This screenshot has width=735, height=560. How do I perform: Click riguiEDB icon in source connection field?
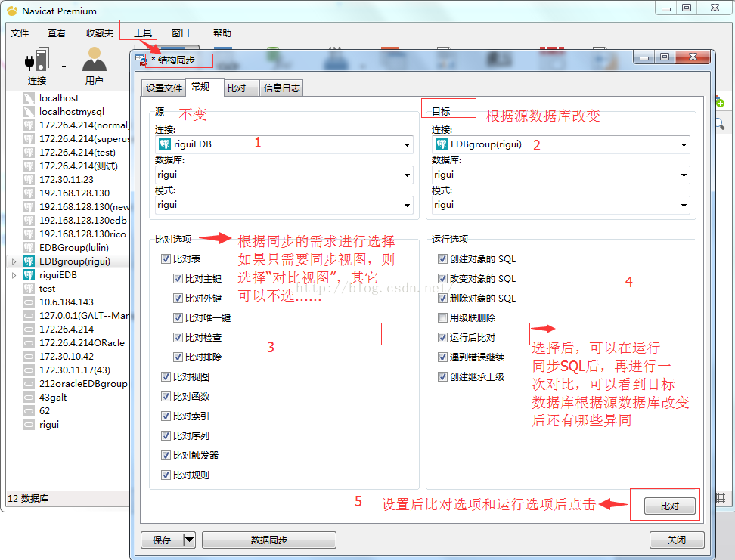pos(165,144)
